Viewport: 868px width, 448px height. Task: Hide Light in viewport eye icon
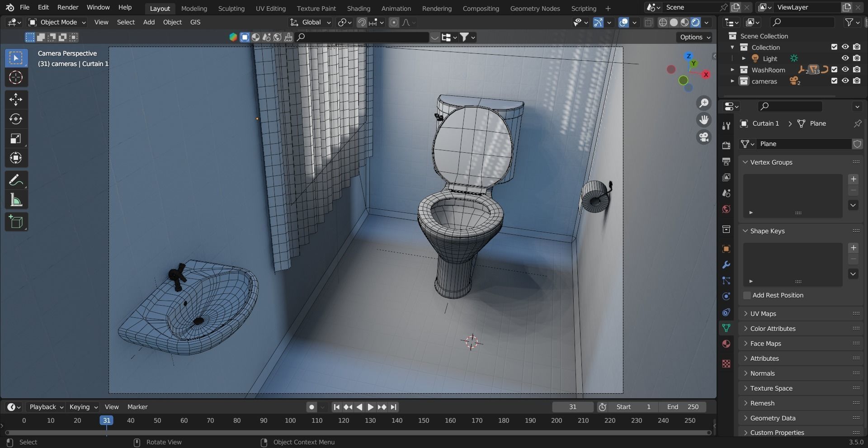(845, 58)
